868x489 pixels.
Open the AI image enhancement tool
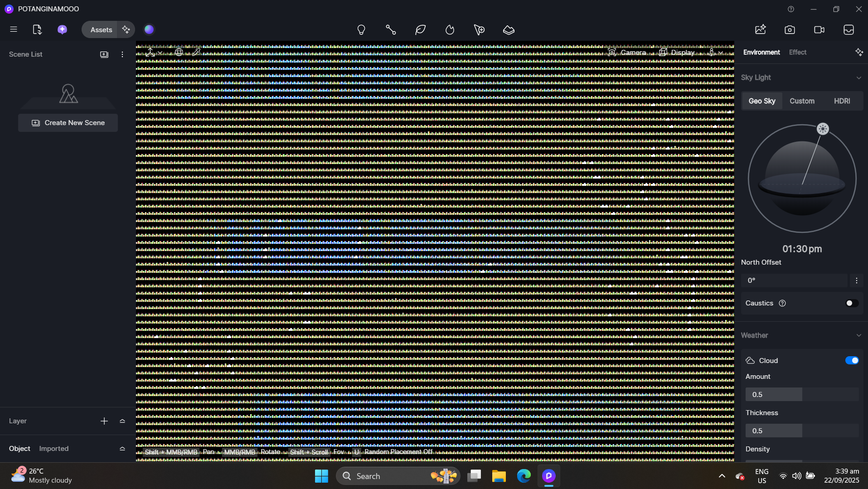pyautogui.click(x=760, y=29)
